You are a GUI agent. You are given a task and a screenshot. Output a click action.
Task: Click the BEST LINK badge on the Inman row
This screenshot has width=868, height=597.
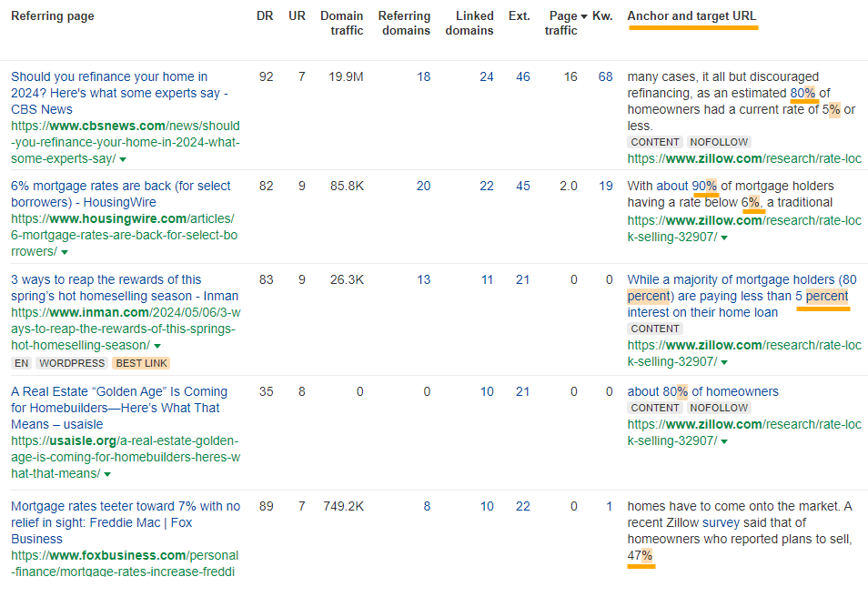pyautogui.click(x=141, y=363)
